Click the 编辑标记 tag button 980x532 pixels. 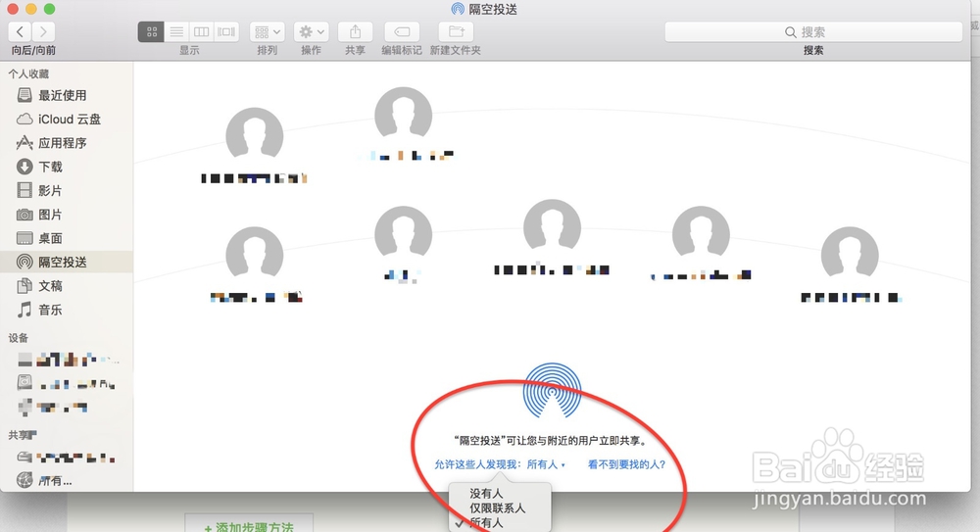[x=402, y=31]
